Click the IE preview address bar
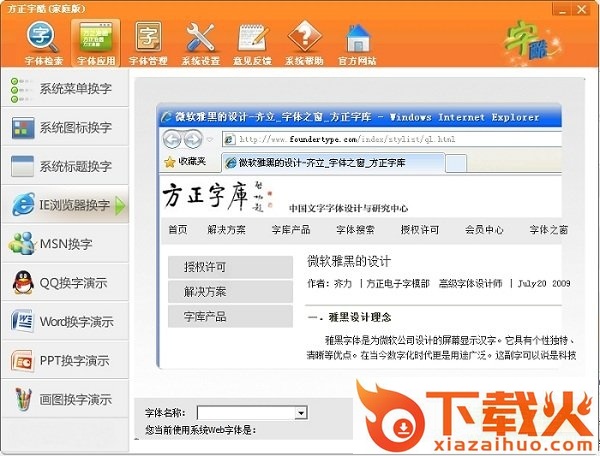The height and width of the screenshot is (456, 600). click(x=400, y=139)
